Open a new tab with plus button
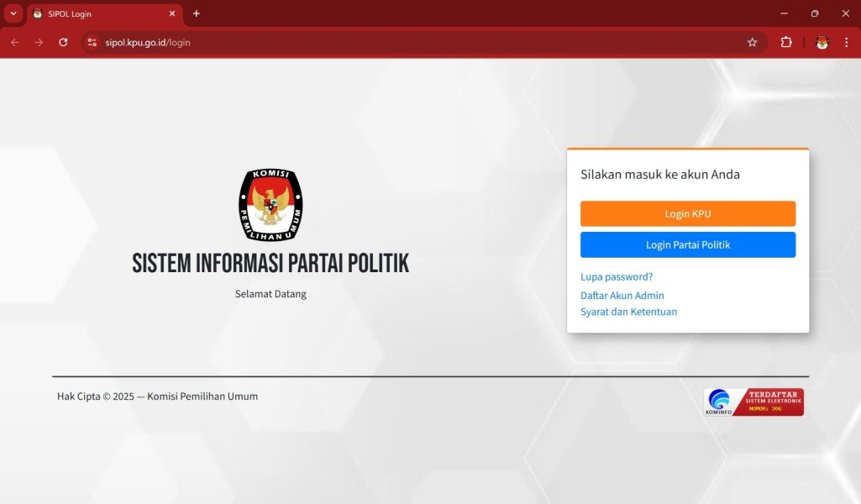This screenshot has height=504, width=861. [x=197, y=13]
